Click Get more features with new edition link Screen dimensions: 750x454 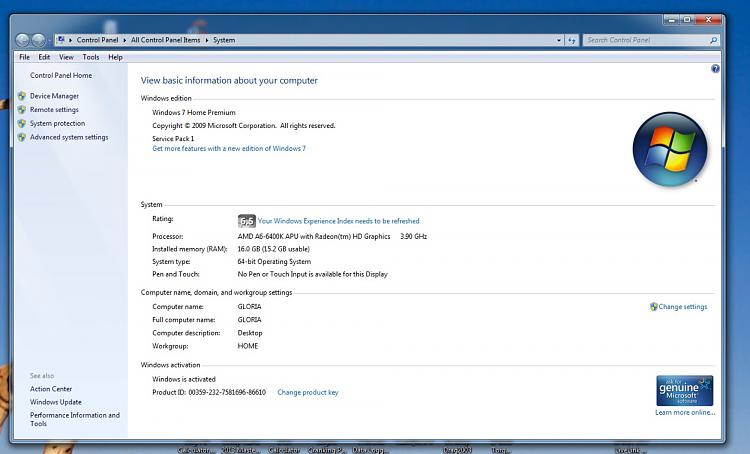click(x=229, y=148)
